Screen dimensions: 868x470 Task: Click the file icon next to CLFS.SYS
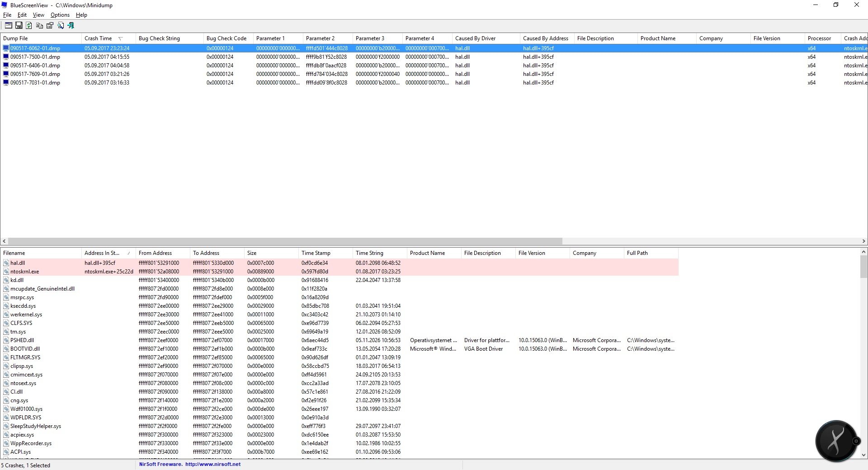click(6, 323)
